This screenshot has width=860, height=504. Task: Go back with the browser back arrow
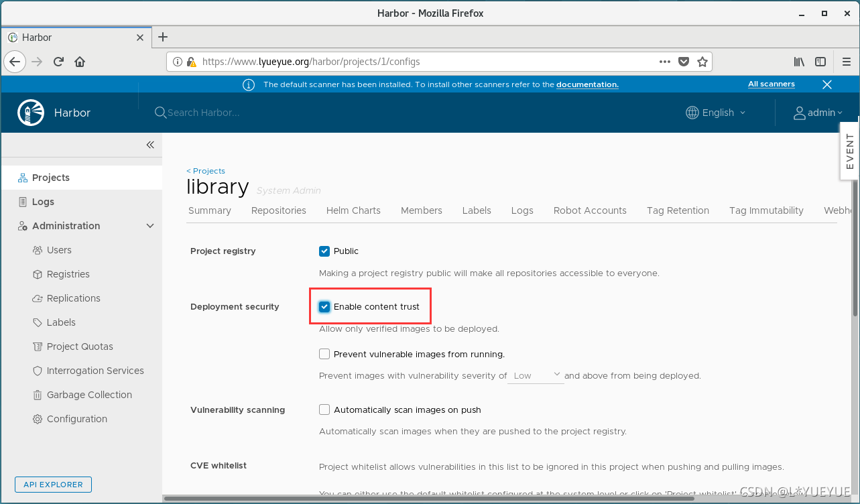[15, 62]
